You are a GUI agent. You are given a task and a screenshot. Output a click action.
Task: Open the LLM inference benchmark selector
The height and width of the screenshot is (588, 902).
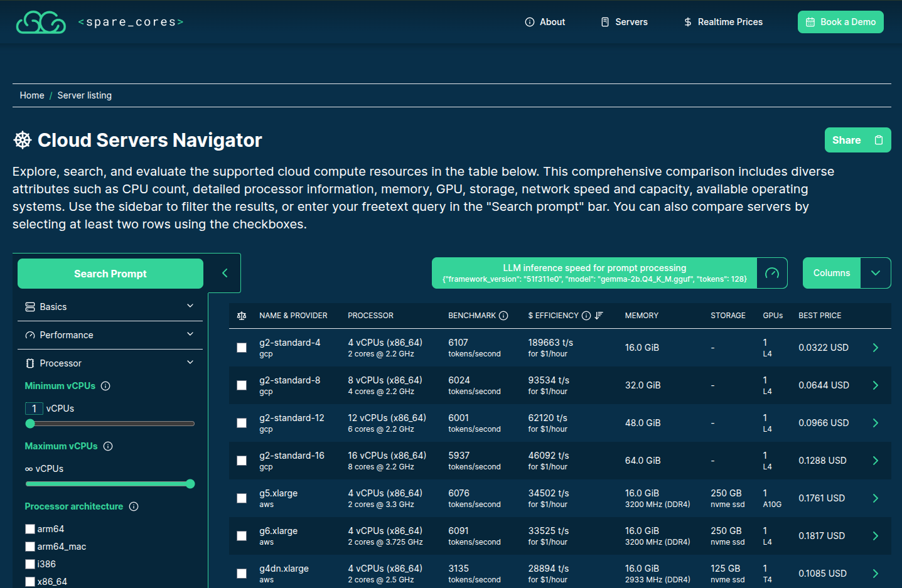(594, 273)
